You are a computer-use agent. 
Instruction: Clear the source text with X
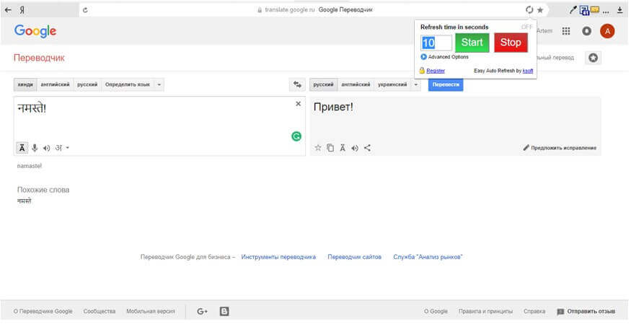pyautogui.click(x=299, y=104)
